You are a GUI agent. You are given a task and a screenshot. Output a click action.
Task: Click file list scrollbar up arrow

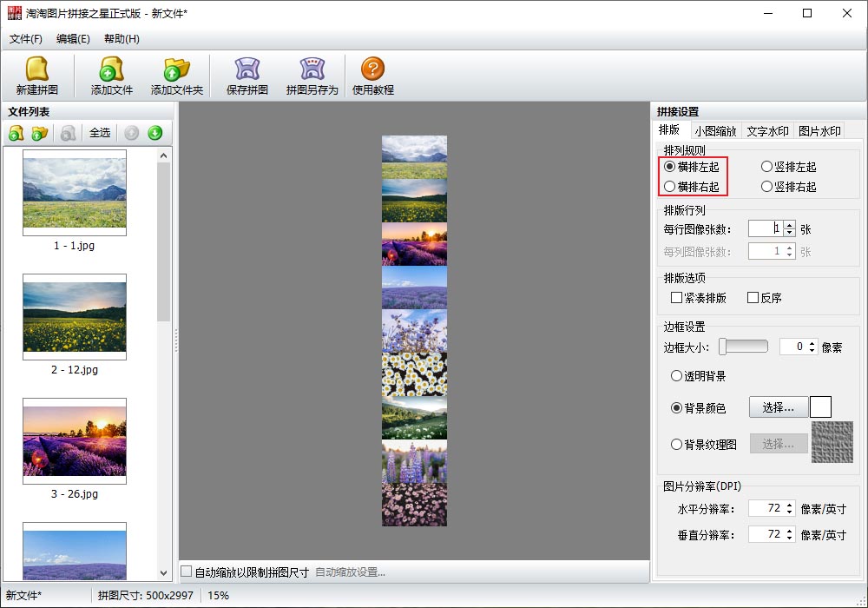[163, 155]
